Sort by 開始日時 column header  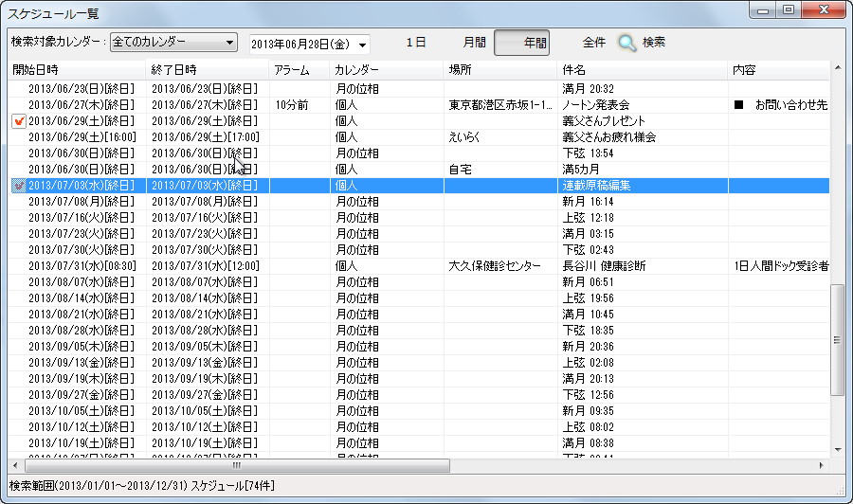pos(77,70)
